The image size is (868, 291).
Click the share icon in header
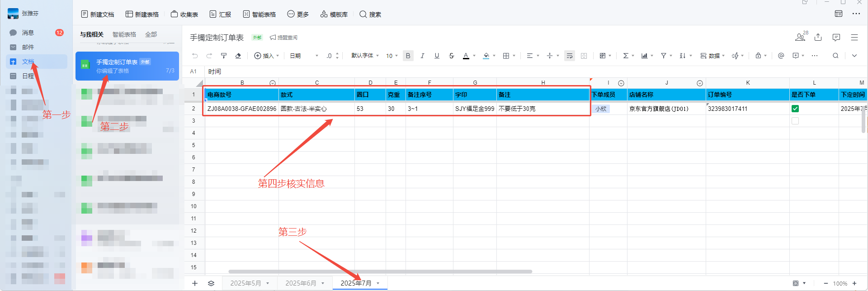(818, 37)
